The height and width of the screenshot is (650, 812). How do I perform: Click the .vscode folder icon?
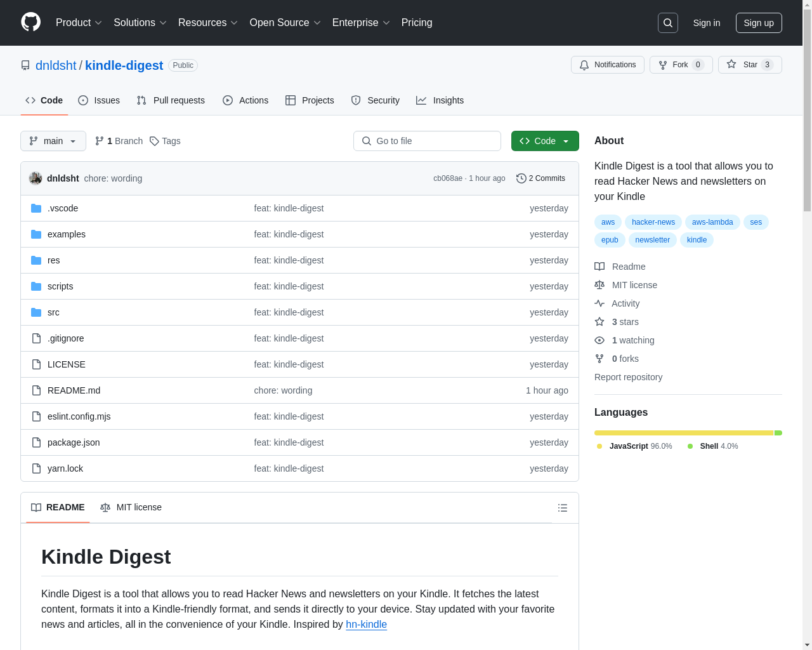point(36,208)
